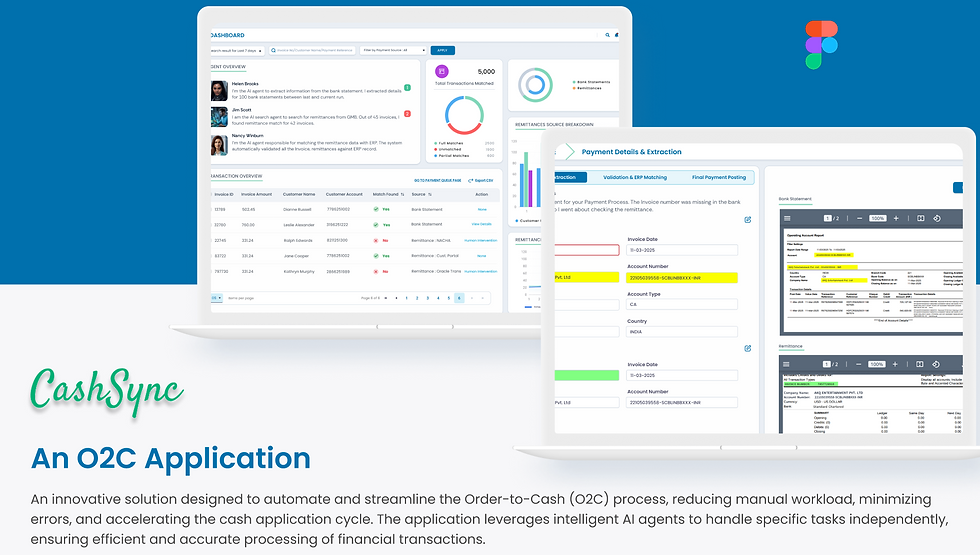Screen dimensions: 980x555
Task: Click rotate icon in Remittance viewer
Action: [936, 364]
